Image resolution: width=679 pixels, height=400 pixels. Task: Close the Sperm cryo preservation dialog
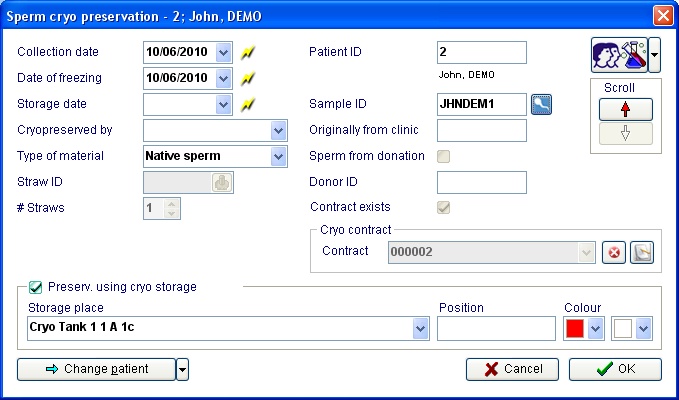(663, 16)
